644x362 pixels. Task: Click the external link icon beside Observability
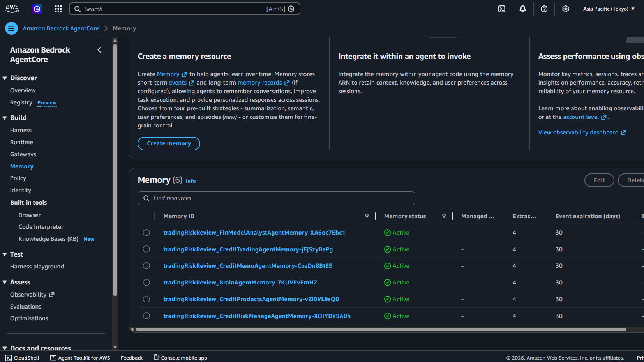coord(52,295)
